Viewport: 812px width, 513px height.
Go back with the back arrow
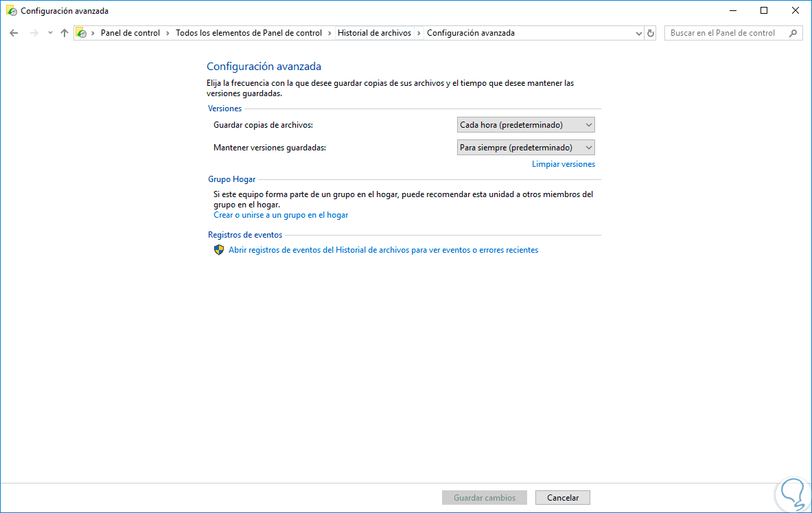(14, 33)
